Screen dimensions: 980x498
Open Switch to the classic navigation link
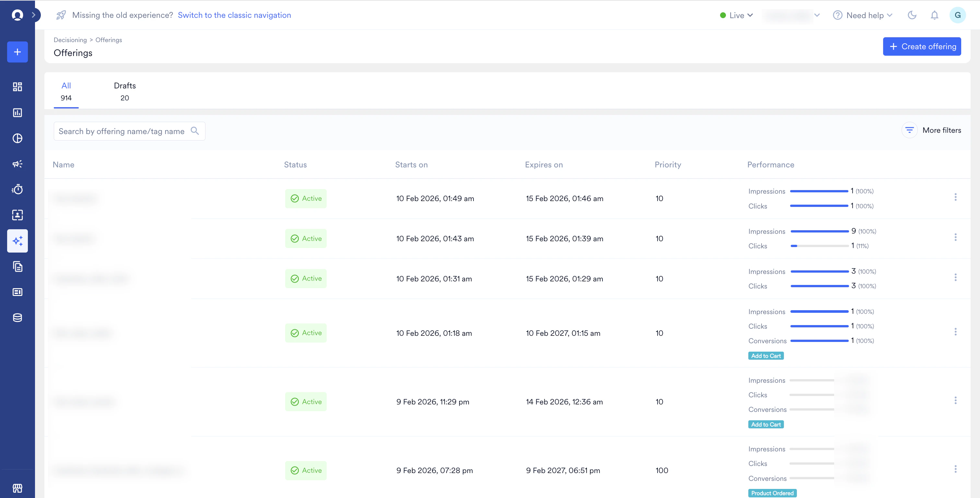pyautogui.click(x=234, y=15)
